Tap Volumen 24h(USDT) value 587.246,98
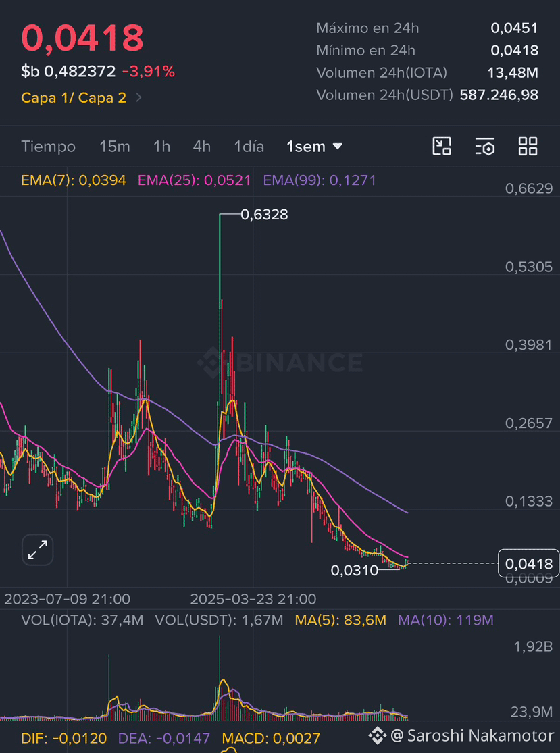The height and width of the screenshot is (753, 560). (x=499, y=95)
